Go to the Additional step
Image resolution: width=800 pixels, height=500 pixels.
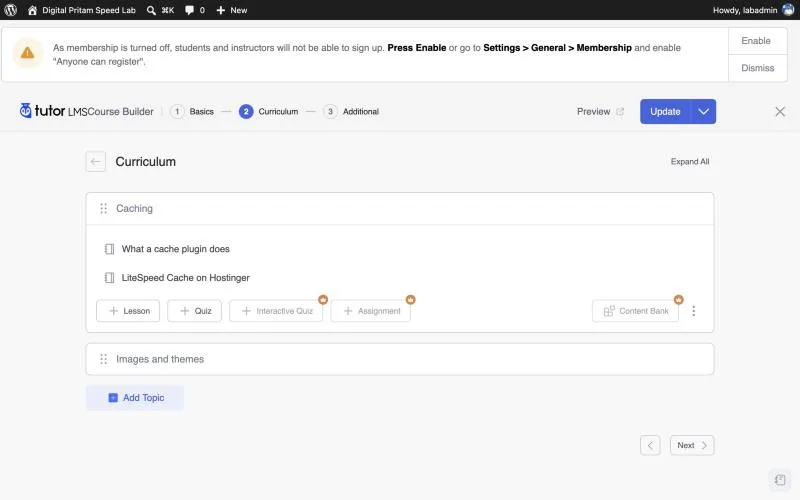351,111
